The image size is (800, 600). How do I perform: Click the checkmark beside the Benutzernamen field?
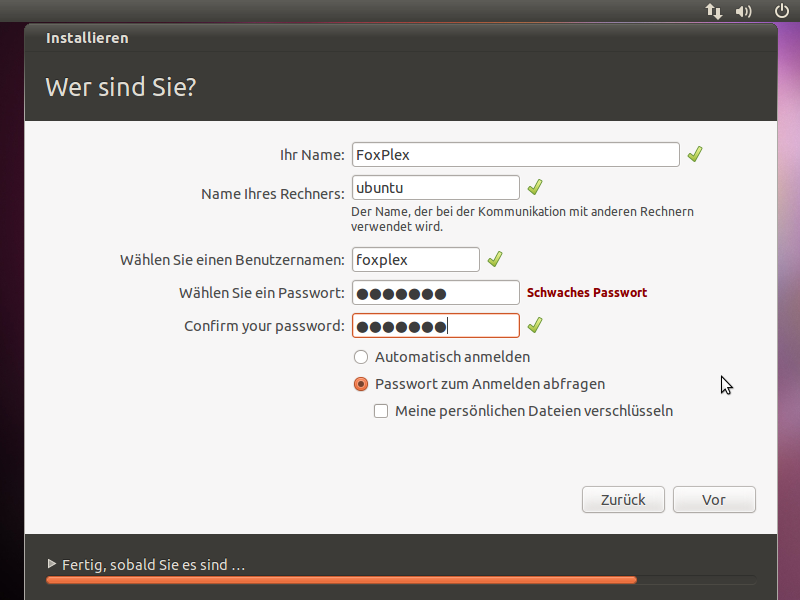click(x=495, y=259)
